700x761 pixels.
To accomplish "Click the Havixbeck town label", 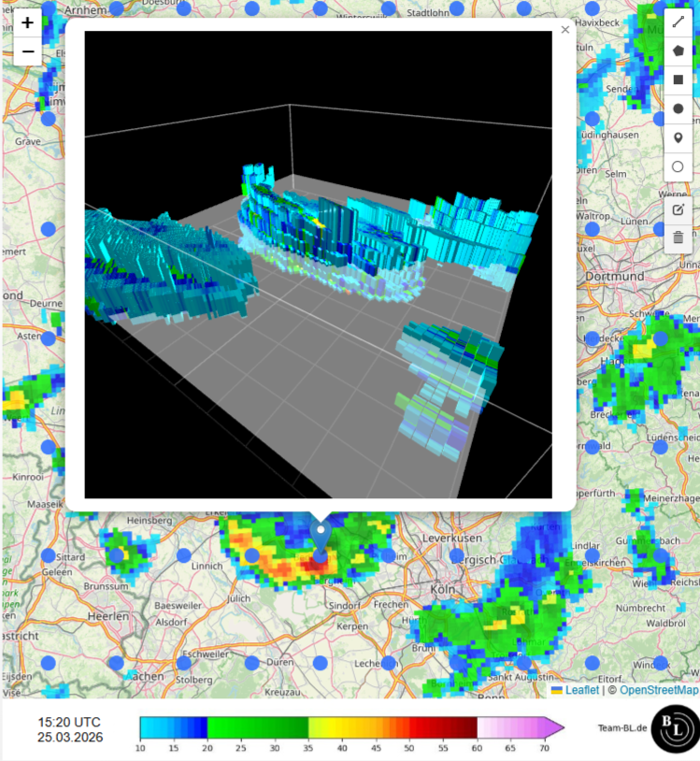I will coord(597,22).
